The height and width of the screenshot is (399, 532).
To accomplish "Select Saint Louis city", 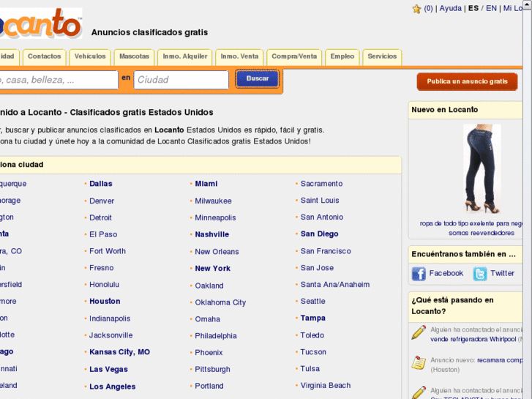I will click(320, 201).
